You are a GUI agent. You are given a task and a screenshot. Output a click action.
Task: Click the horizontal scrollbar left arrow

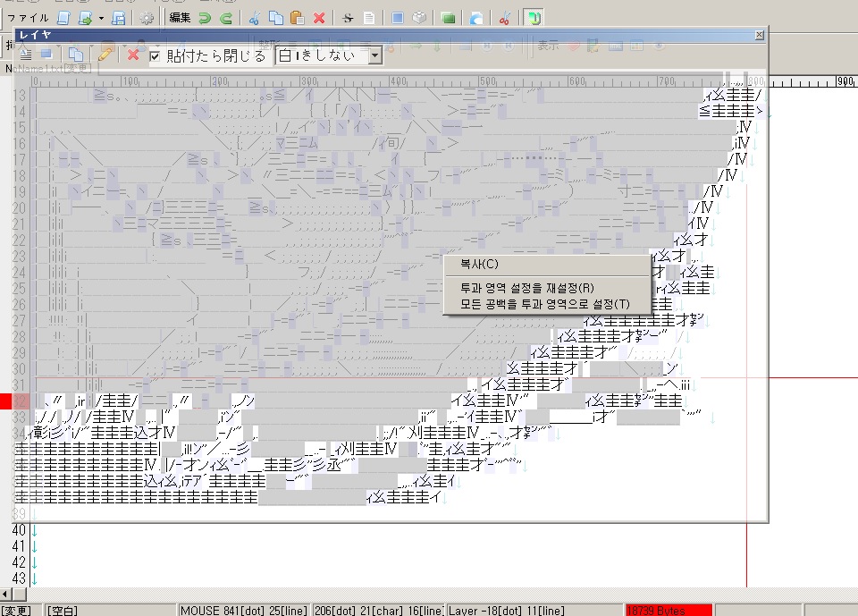click(x=6, y=595)
